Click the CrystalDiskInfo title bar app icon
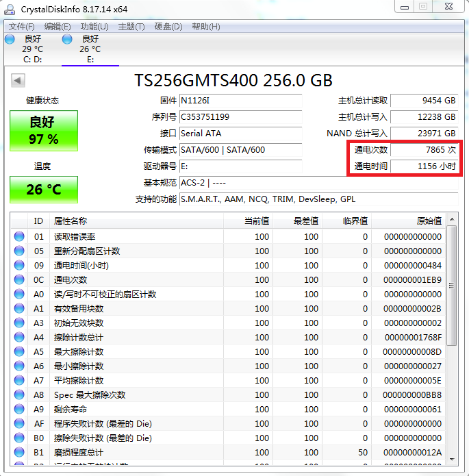This screenshot has width=469, height=476. (x=10, y=10)
